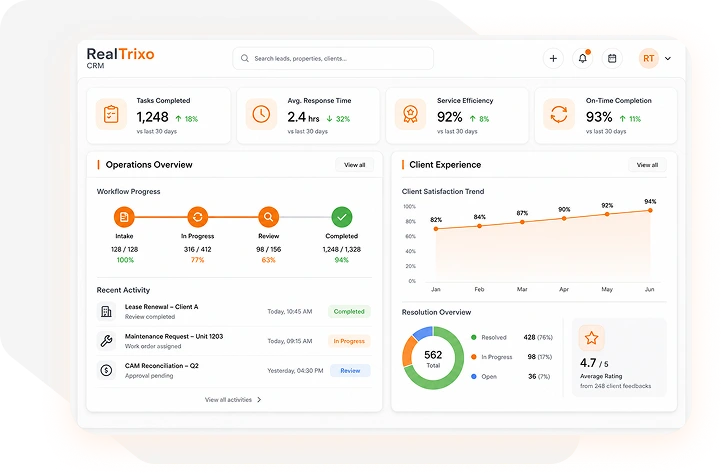This screenshot has height=474, width=722.
Task: Click the building icon for Lease Renewal
Action: [106, 311]
